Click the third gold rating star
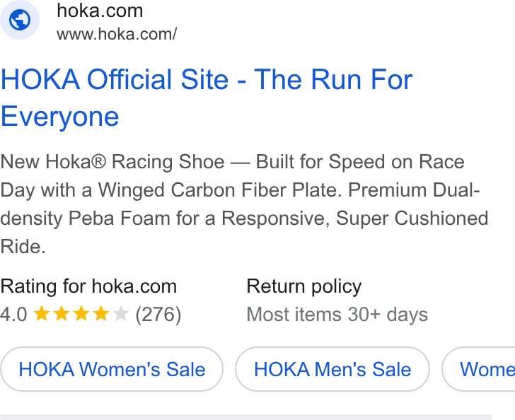 81,313
